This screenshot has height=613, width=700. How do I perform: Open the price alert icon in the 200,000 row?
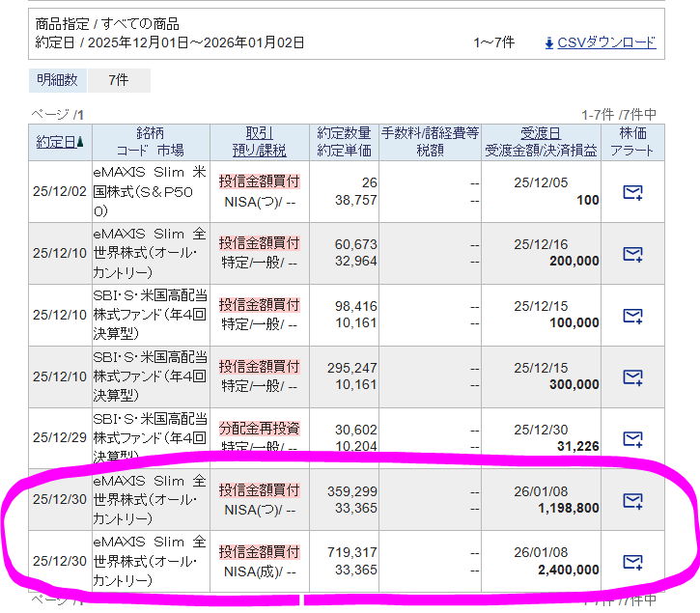(x=632, y=254)
